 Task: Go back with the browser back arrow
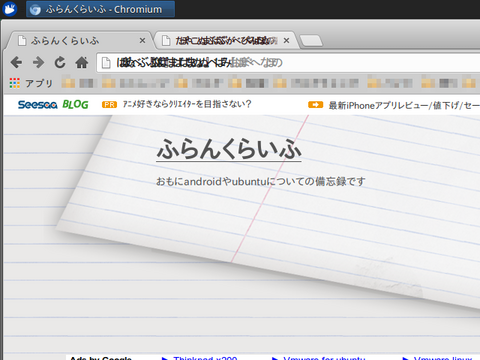(16, 62)
